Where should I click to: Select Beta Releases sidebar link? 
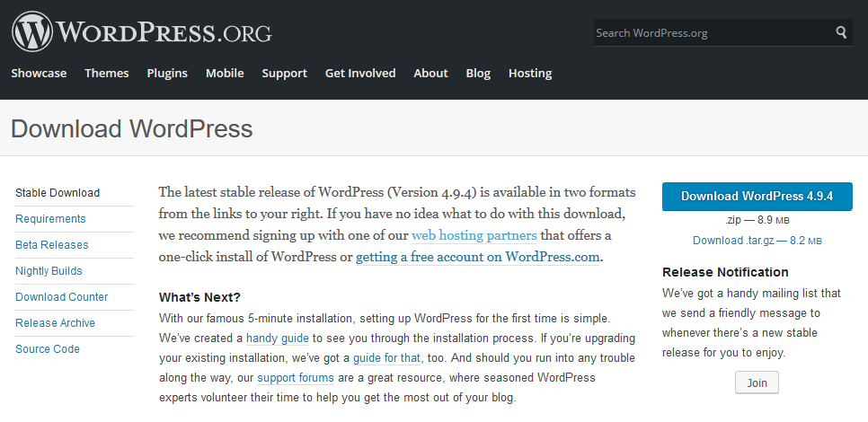click(52, 245)
